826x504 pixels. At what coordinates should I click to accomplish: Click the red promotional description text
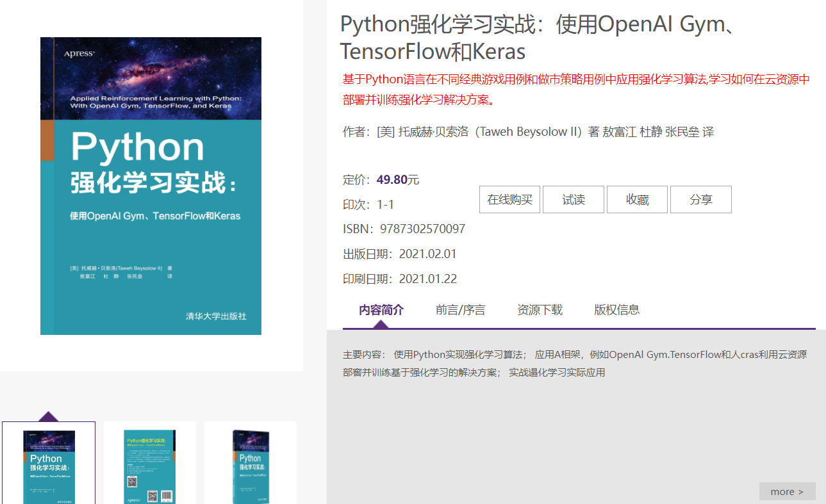pyautogui.click(x=576, y=90)
